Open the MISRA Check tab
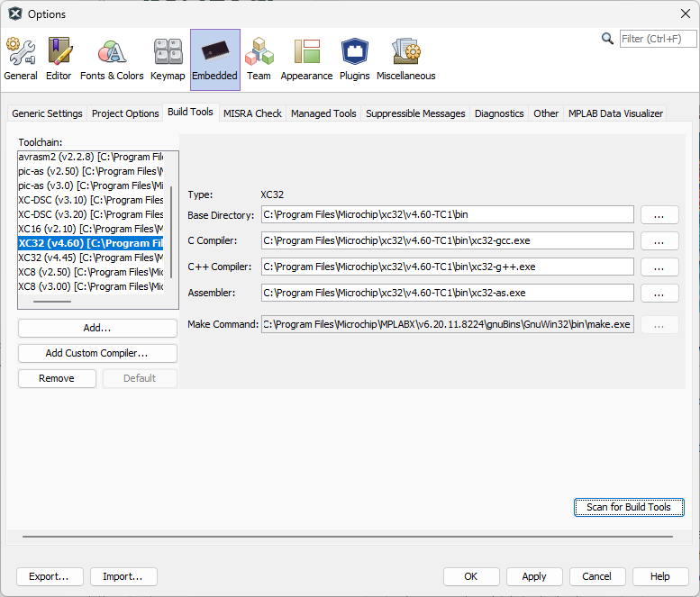 (x=252, y=113)
